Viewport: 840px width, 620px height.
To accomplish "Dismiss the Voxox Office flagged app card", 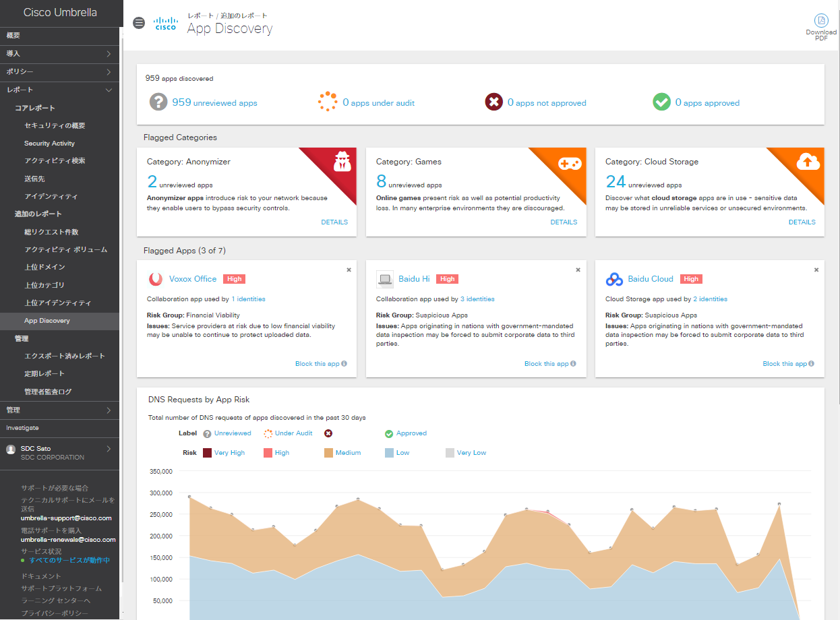I will (x=349, y=270).
